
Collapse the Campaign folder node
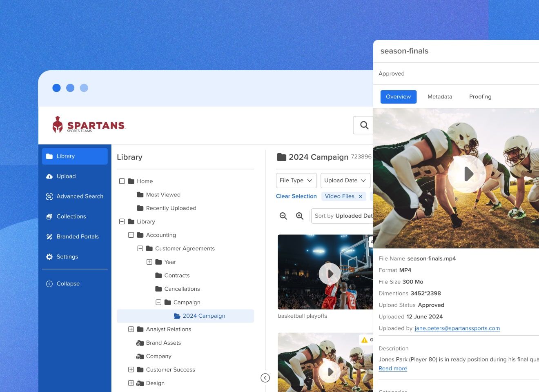[158, 302]
